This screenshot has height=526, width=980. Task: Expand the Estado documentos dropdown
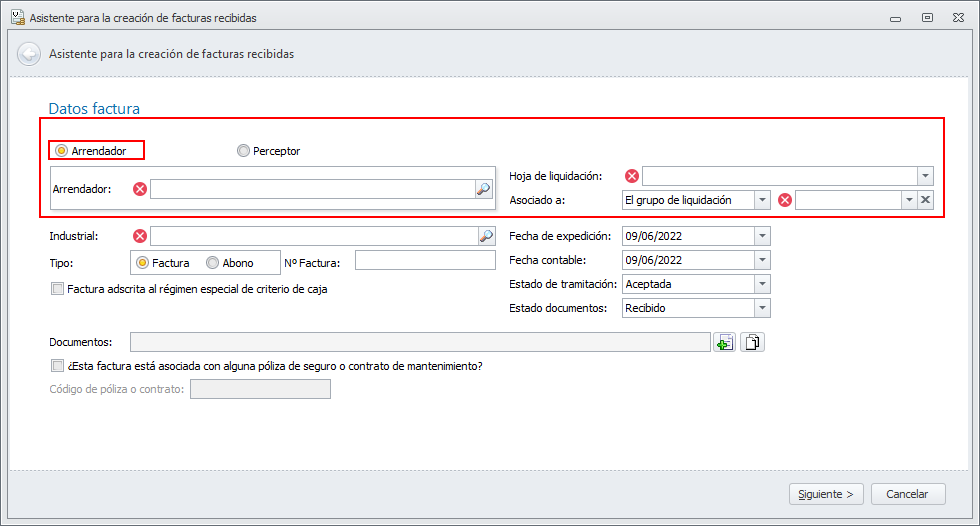tap(762, 308)
